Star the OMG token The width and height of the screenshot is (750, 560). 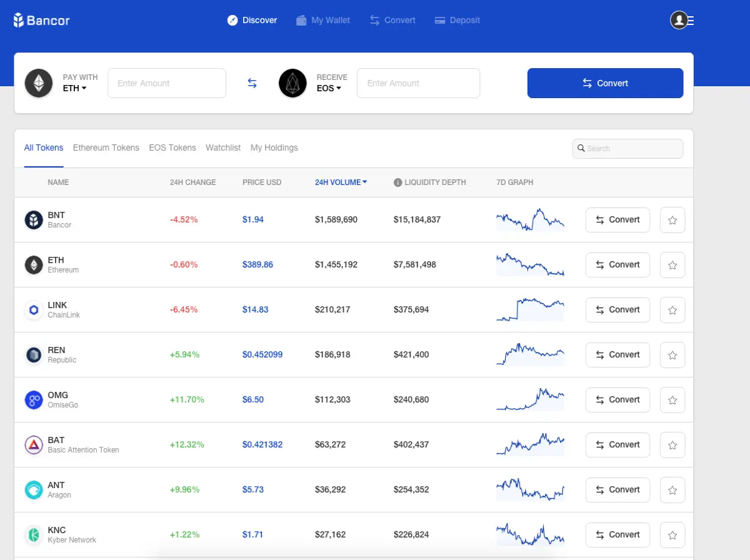point(672,400)
